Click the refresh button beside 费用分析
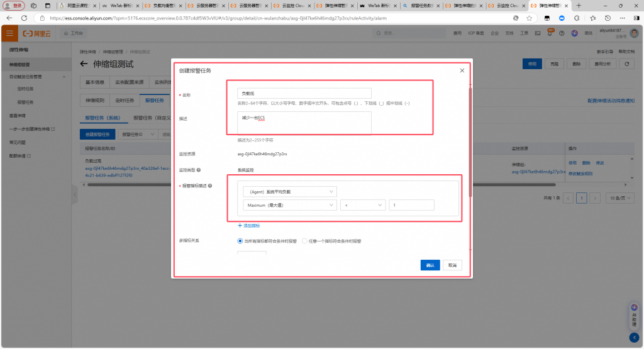Viewport: 644px width, 349px height. click(626, 64)
